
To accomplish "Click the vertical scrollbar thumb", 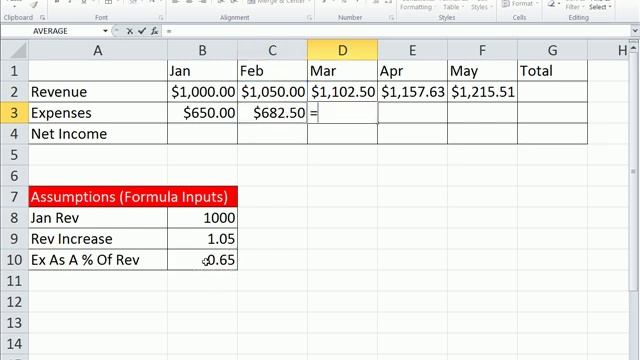I will (633, 171).
